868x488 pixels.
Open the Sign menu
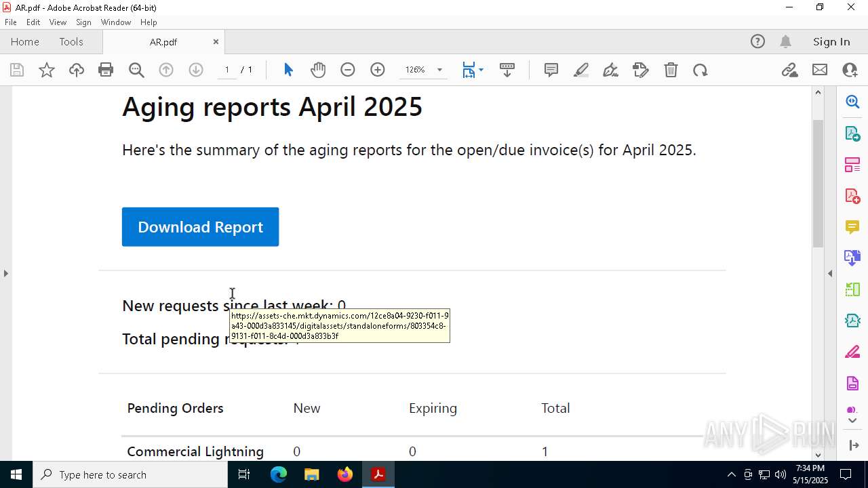[x=84, y=22]
